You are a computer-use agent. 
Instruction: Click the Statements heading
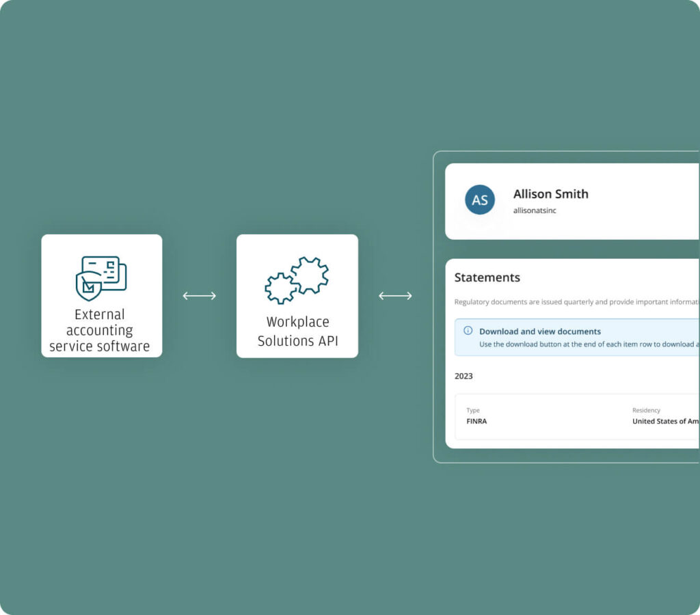[x=487, y=277]
